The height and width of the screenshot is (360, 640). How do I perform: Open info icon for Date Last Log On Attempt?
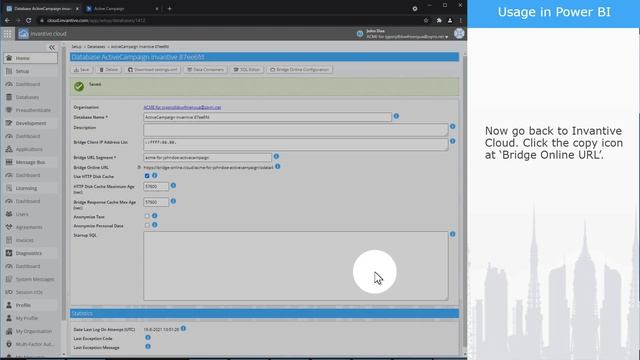click(x=183, y=329)
